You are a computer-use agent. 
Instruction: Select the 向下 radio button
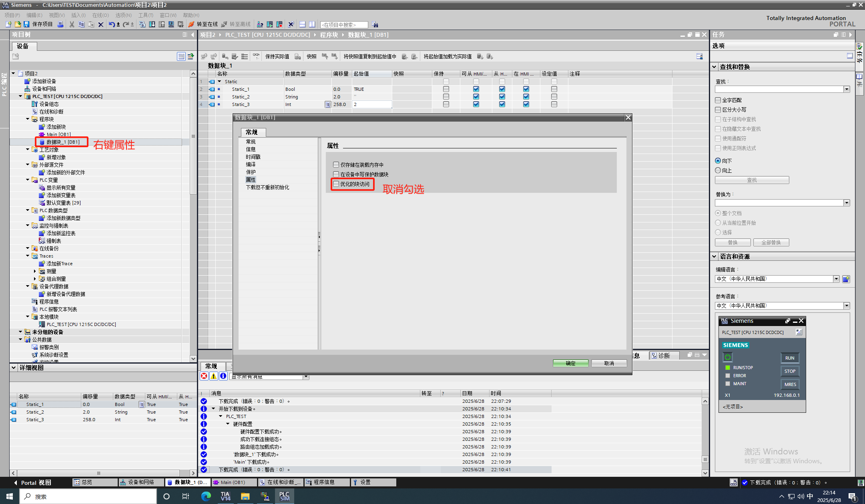(718, 161)
